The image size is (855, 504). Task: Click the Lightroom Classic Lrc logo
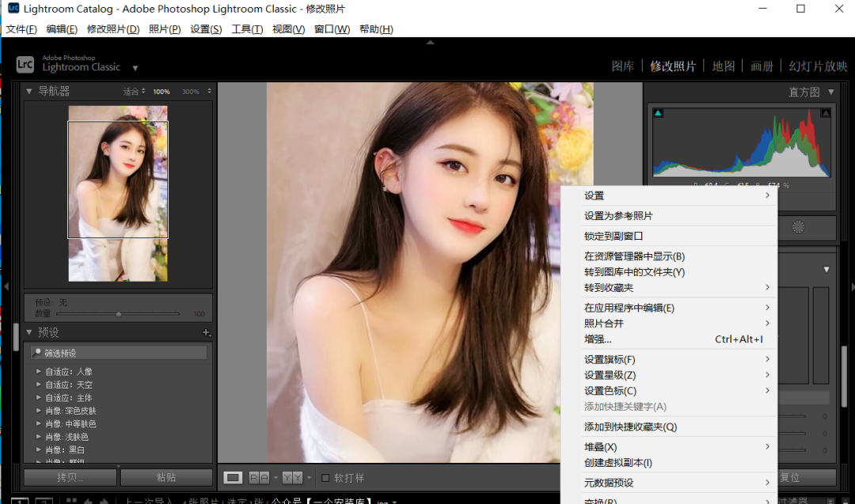coord(25,64)
